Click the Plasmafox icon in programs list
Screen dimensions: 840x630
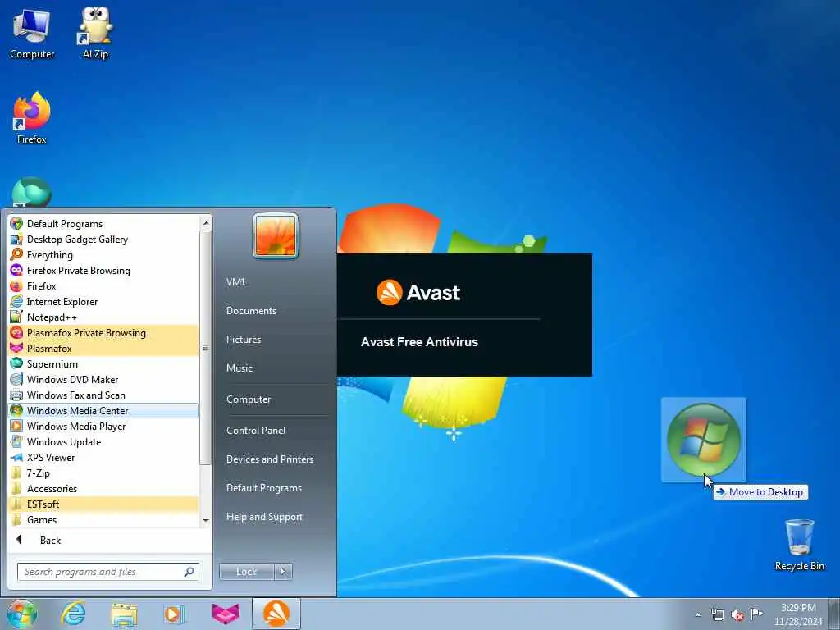16,348
